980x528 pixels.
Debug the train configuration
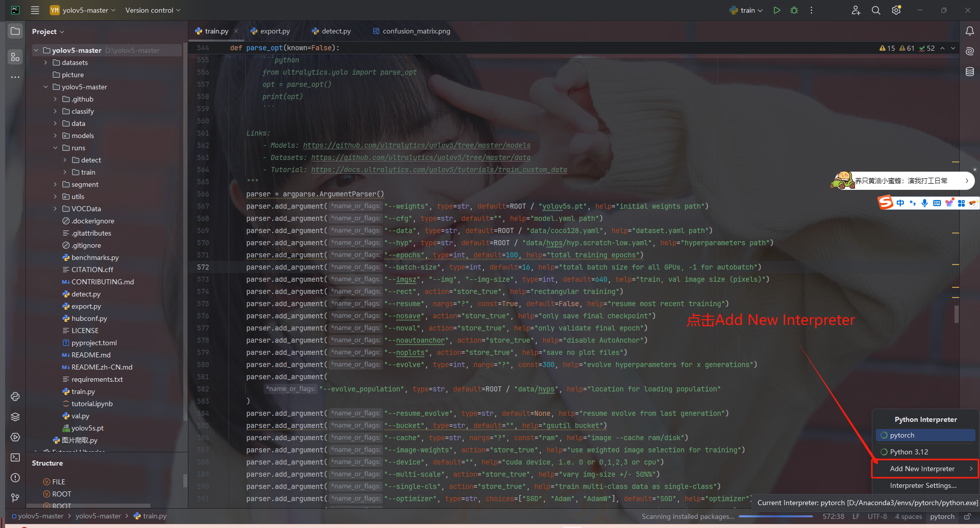(x=794, y=10)
